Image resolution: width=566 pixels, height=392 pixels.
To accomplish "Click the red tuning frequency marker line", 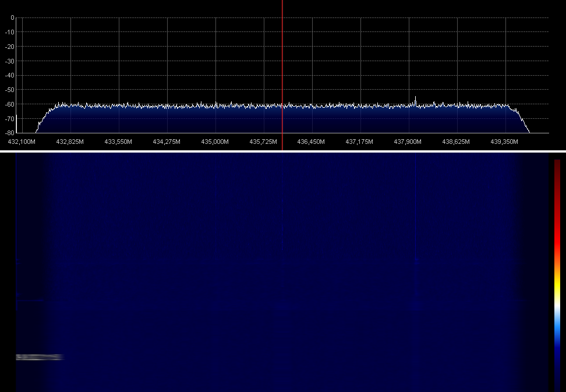I will [x=282, y=75].
